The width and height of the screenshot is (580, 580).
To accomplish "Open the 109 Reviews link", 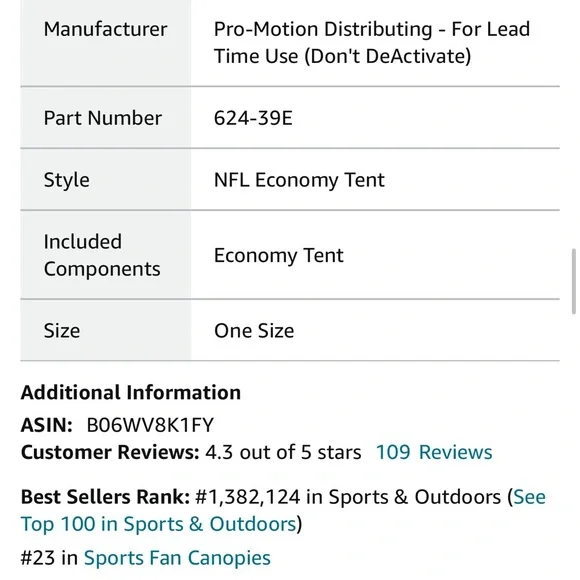I will [x=434, y=452].
